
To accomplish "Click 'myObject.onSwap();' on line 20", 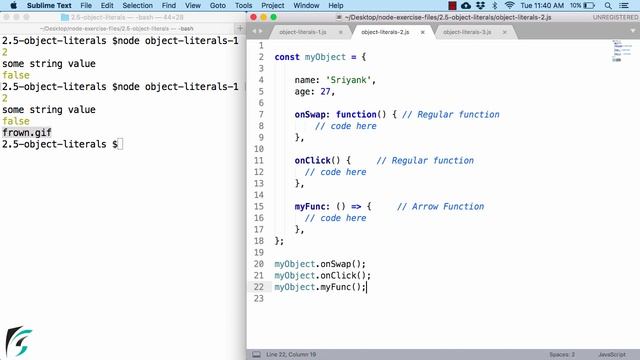I will [x=320, y=264].
